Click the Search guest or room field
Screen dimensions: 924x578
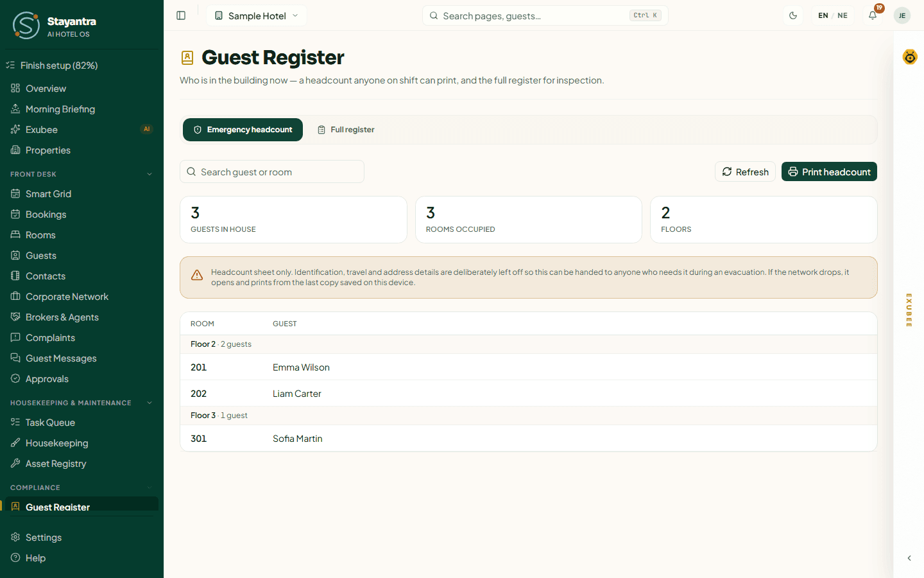pos(272,171)
